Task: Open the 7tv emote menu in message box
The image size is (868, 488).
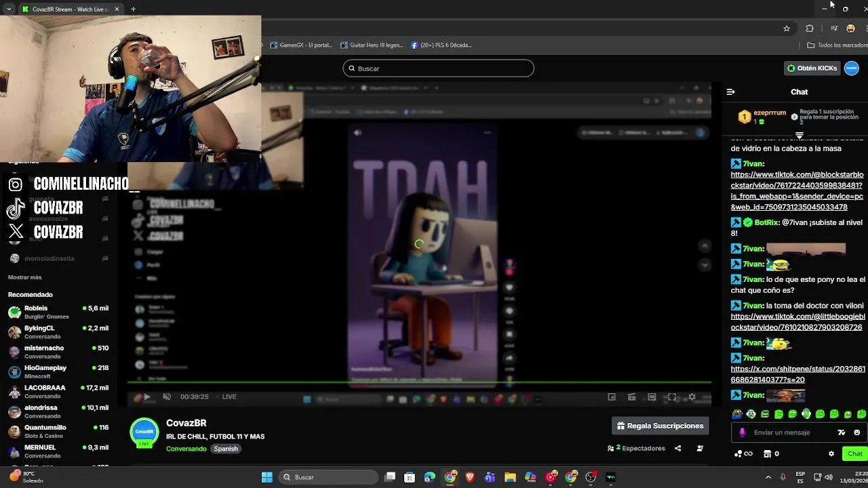Action: 842,432
